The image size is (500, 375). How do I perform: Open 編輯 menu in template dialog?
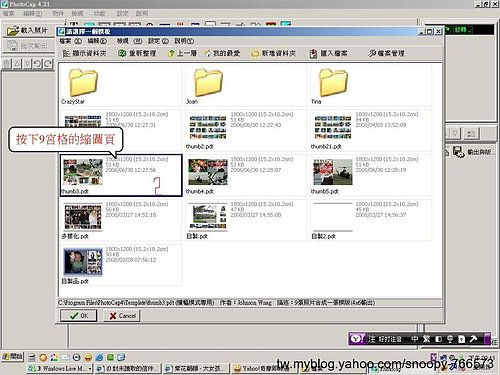[x=97, y=41]
